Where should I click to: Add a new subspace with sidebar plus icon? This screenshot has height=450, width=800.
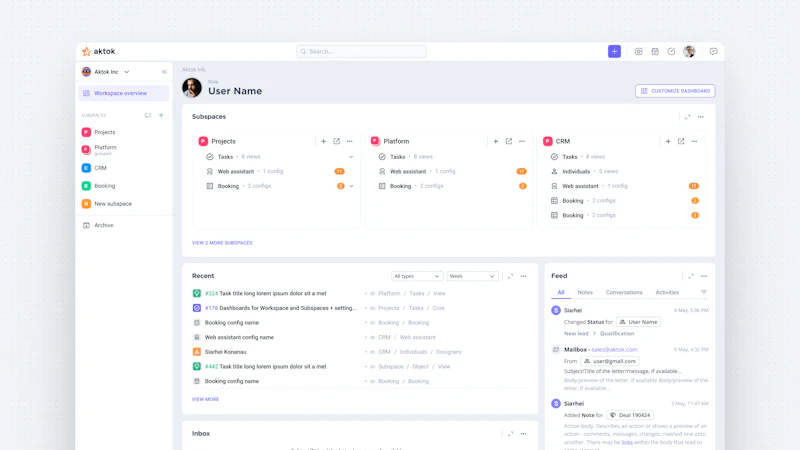coord(161,115)
